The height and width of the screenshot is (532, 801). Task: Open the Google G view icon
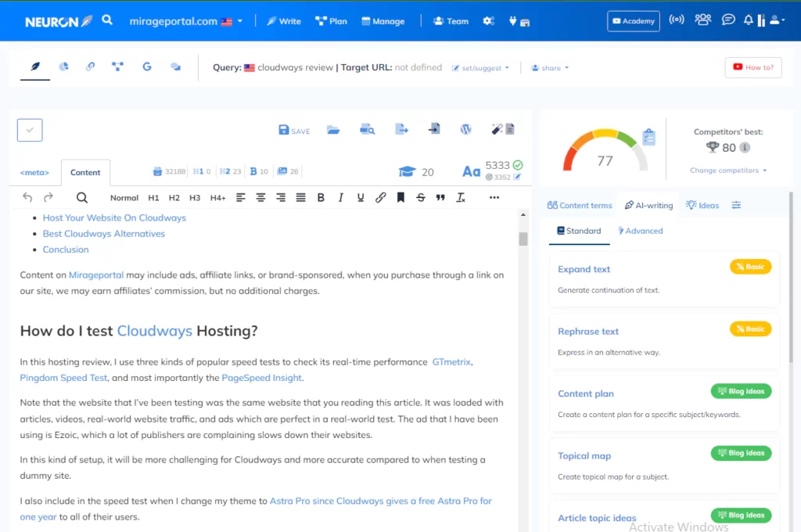pos(146,66)
